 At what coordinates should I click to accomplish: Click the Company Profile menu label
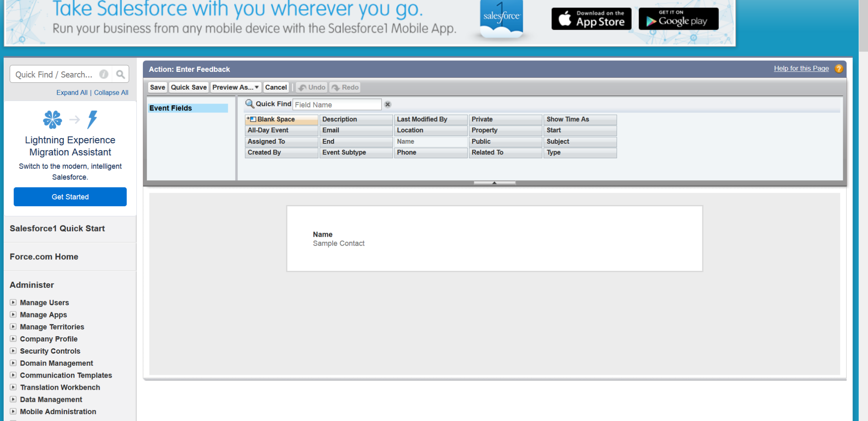click(x=49, y=339)
